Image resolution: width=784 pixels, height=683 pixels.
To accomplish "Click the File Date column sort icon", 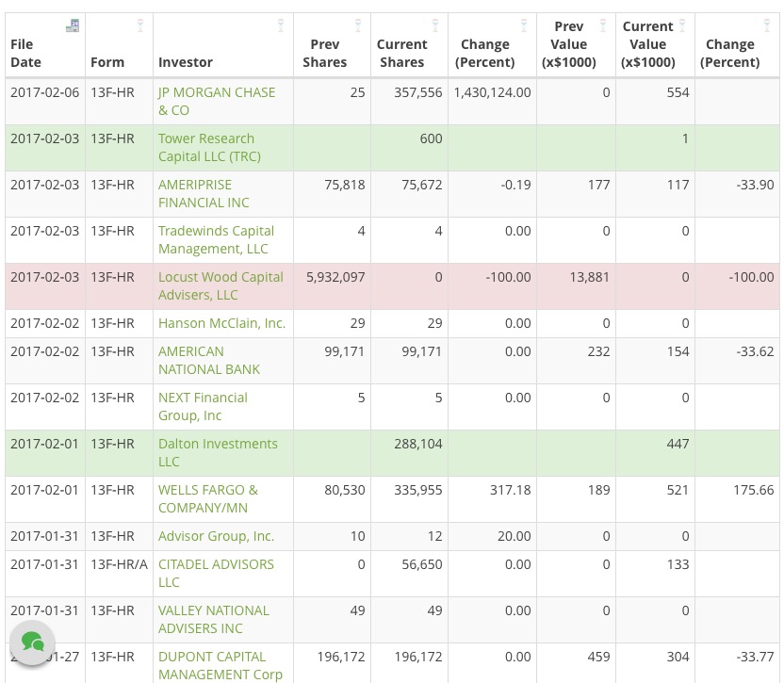I will 73,25.
